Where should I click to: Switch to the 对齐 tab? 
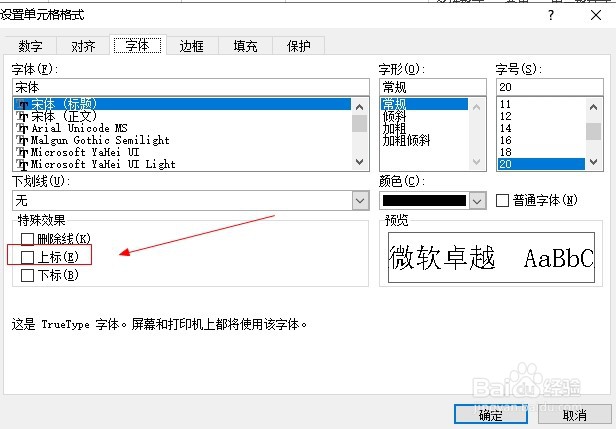(x=83, y=46)
